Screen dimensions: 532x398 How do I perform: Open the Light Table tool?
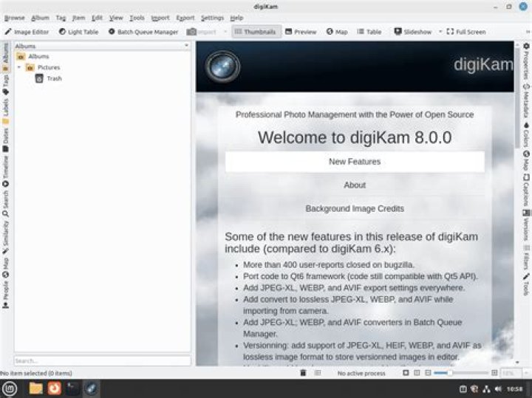79,32
